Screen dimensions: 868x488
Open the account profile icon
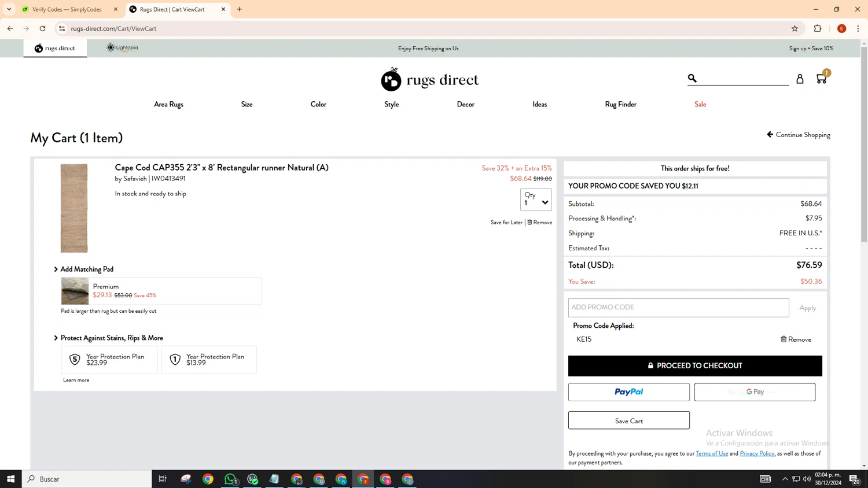point(800,79)
